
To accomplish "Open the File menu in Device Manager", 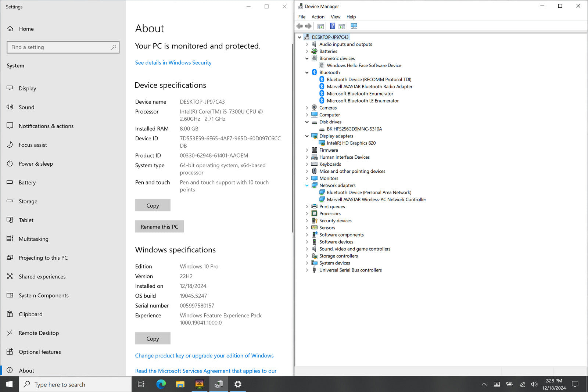I will pyautogui.click(x=302, y=17).
